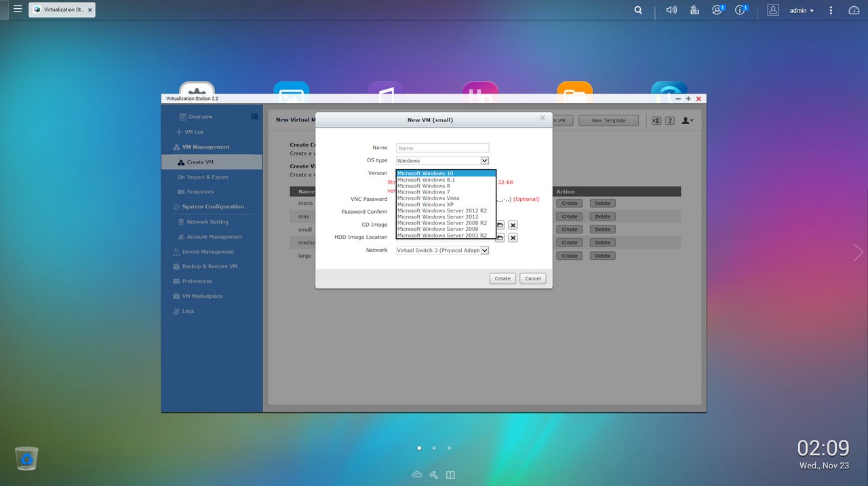Click the search magnifier in top bar
This screenshot has width=868, height=486.
(x=638, y=10)
